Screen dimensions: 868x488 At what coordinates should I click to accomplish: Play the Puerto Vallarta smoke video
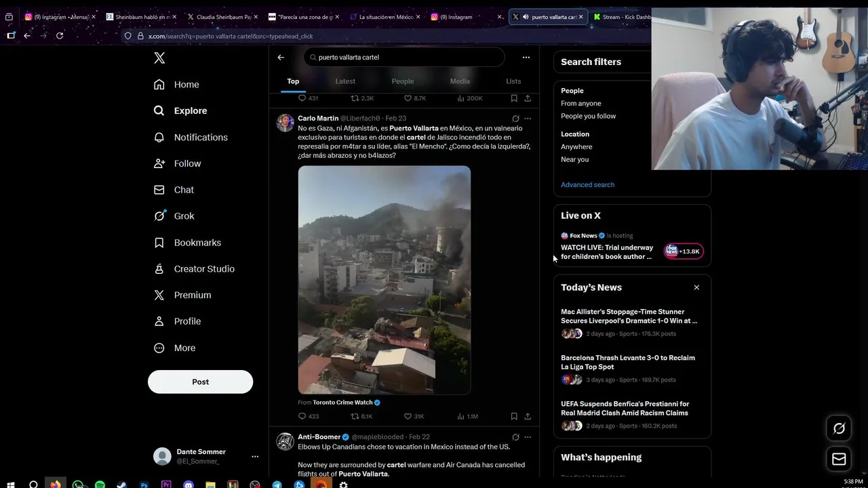384,280
